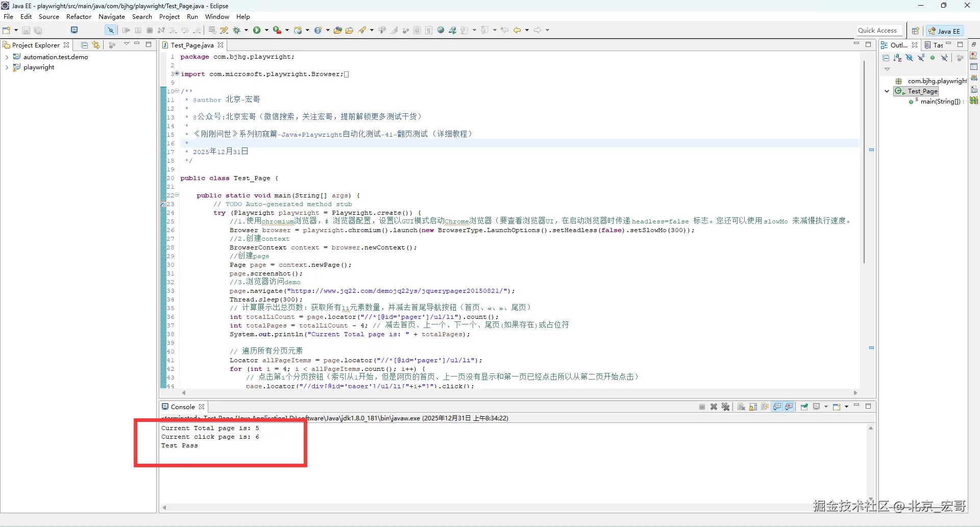Switch to the Java EE perspective

coord(945,31)
